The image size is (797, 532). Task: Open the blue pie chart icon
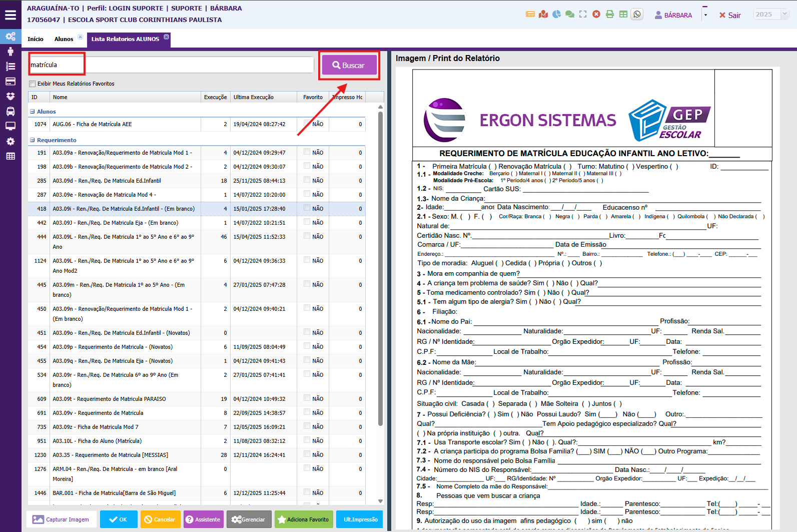point(556,15)
